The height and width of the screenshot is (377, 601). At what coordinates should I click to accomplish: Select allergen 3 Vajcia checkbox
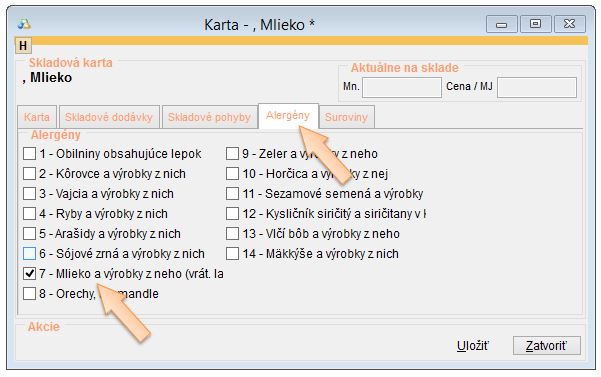click(x=30, y=193)
